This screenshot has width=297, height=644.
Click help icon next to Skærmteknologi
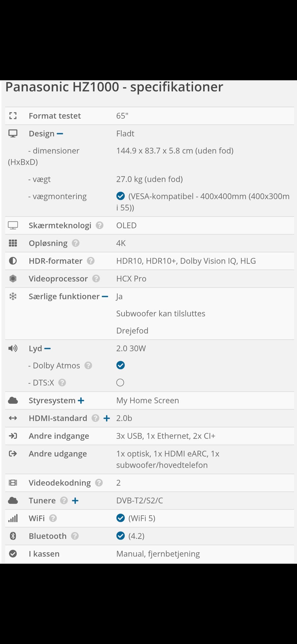point(99,225)
